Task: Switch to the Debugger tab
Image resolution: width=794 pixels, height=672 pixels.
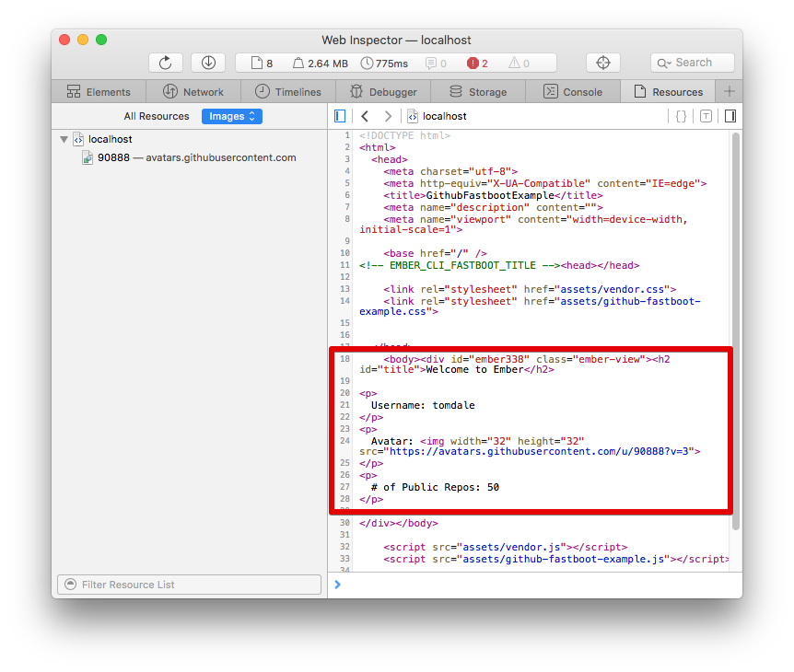Action: [383, 91]
